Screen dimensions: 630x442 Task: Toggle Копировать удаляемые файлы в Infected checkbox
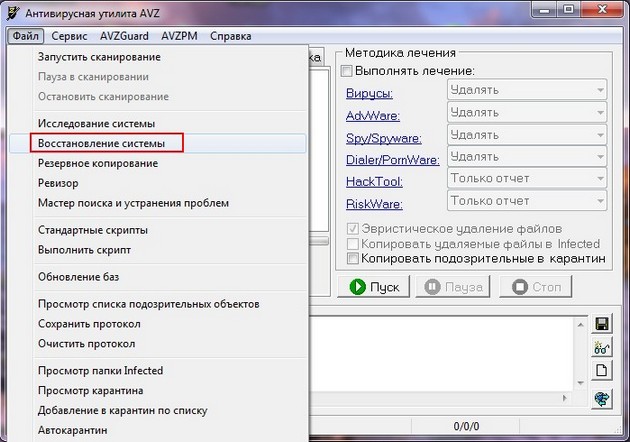point(352,244)
